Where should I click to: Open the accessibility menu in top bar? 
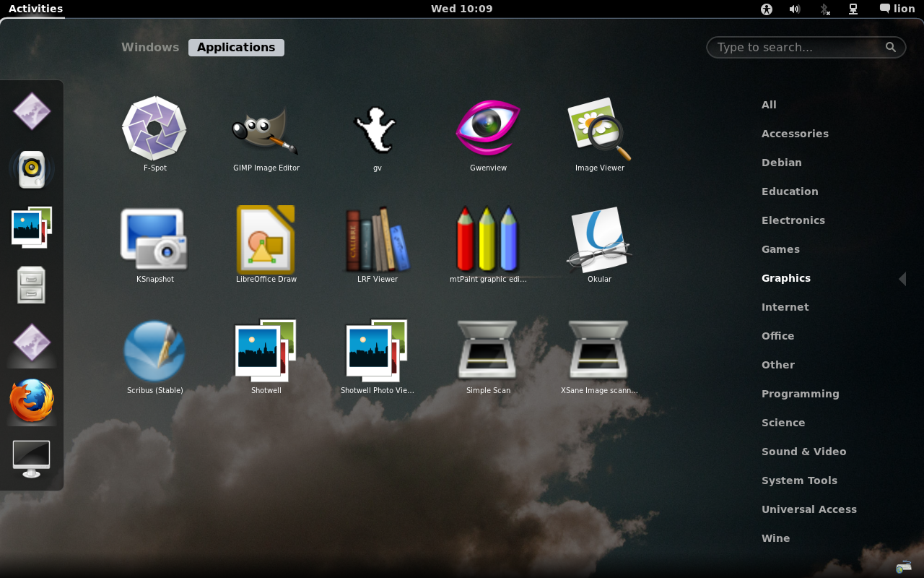767,9
